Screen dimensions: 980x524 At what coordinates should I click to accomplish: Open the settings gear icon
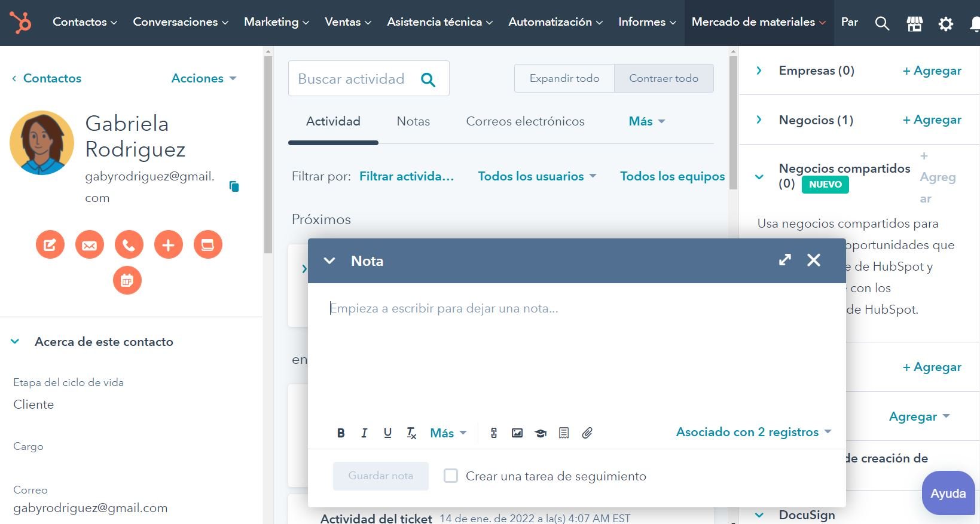945,23
